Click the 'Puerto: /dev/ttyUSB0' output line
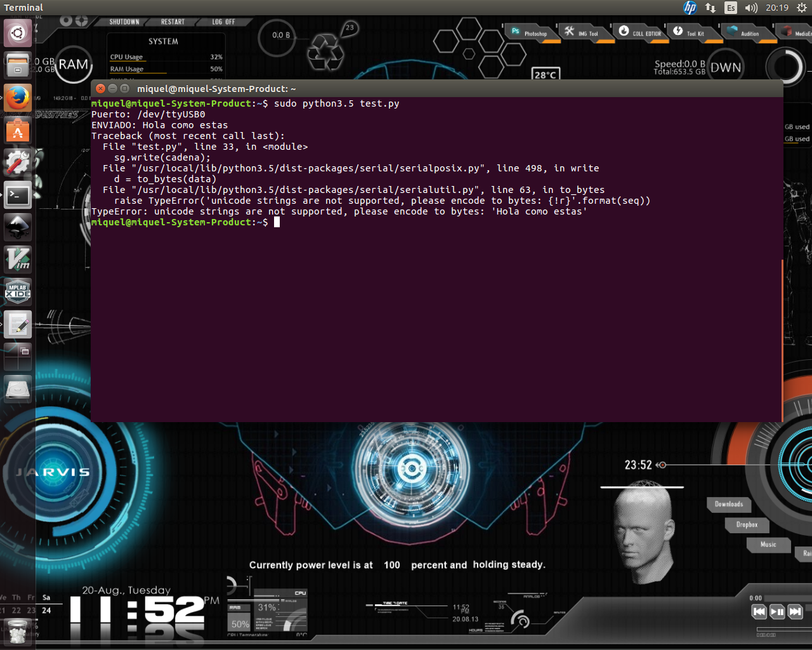This screenshot has height=650, width=812. coord(148,114)
